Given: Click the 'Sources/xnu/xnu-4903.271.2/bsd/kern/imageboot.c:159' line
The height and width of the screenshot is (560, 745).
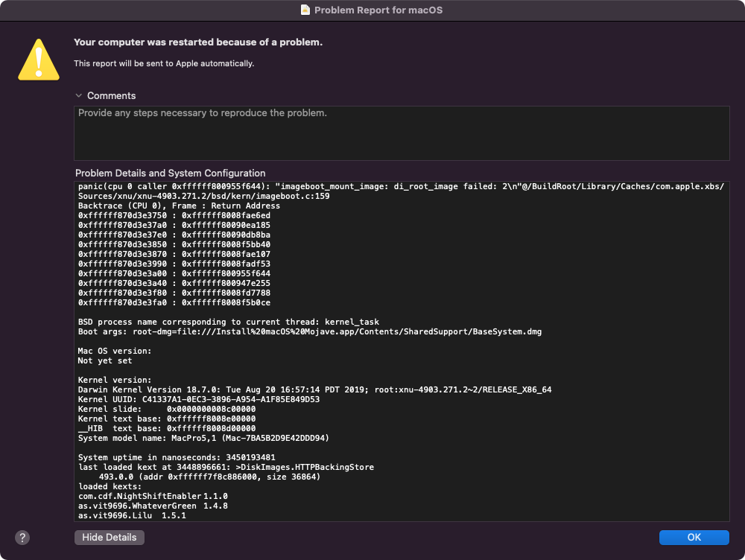Looking at the screenshot, I should [x=204, y=196].
